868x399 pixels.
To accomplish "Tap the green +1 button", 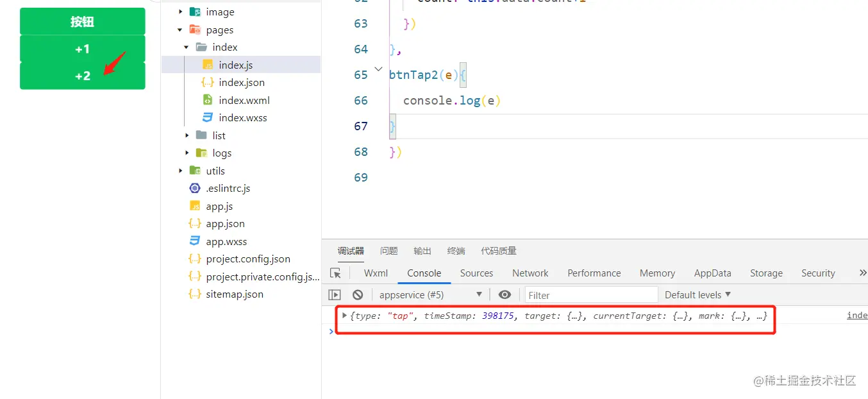I will point(83,49).
